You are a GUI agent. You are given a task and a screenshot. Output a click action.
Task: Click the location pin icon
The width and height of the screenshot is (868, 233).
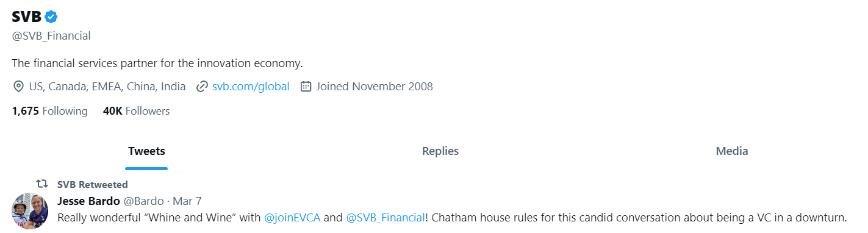[18, 87]
